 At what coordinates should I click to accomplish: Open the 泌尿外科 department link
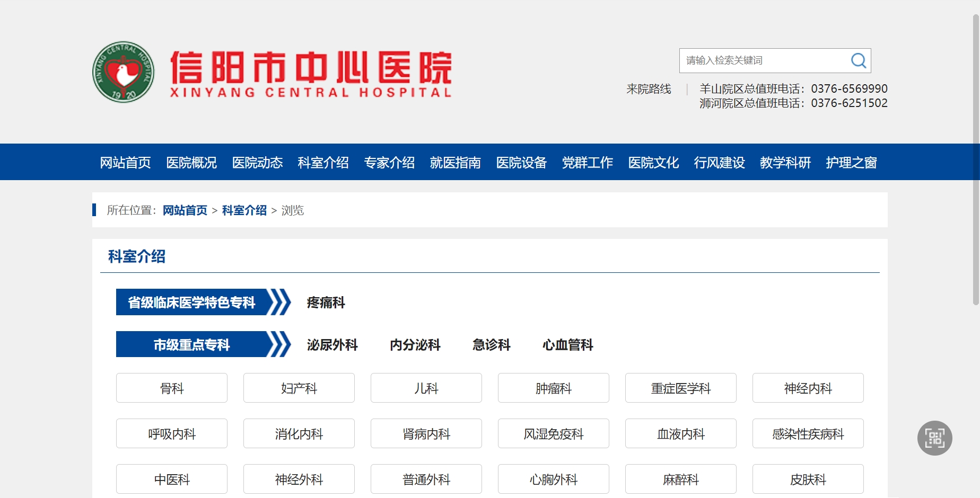[x=332, y=345]
